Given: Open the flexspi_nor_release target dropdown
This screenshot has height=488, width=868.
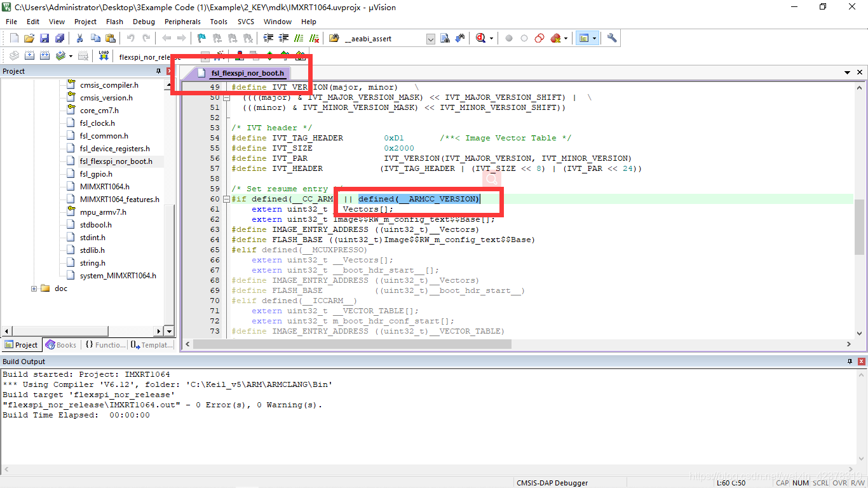Looking at the screenshot, I should 205,56.
